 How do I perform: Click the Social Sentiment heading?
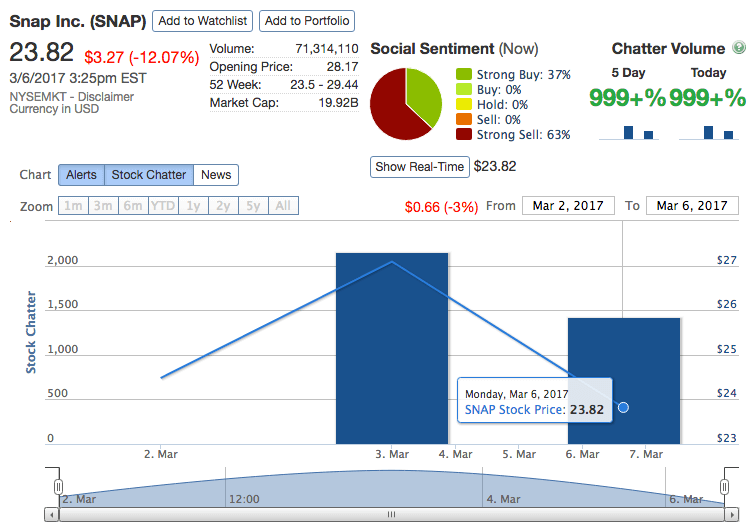[432, 49]
